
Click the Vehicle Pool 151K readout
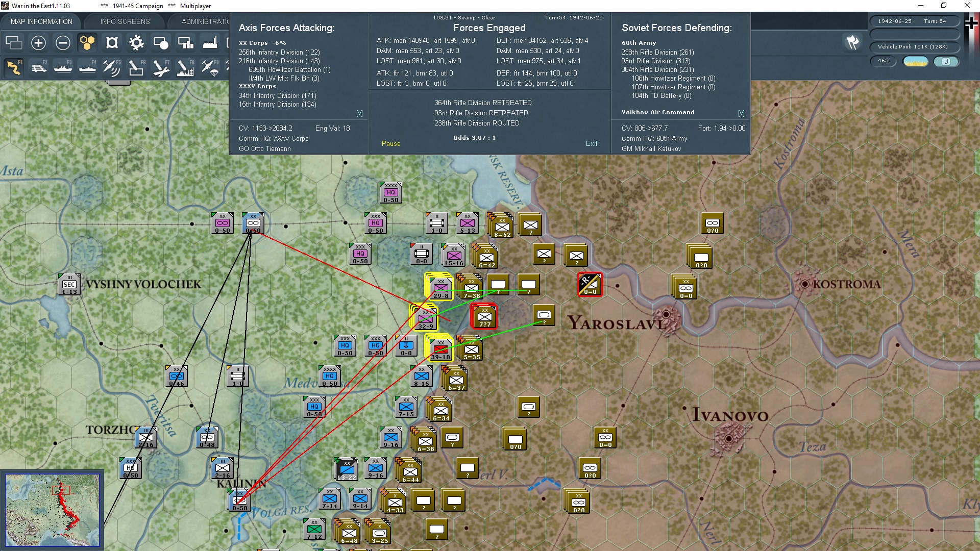pyautogui.click(x=914, y=47)
